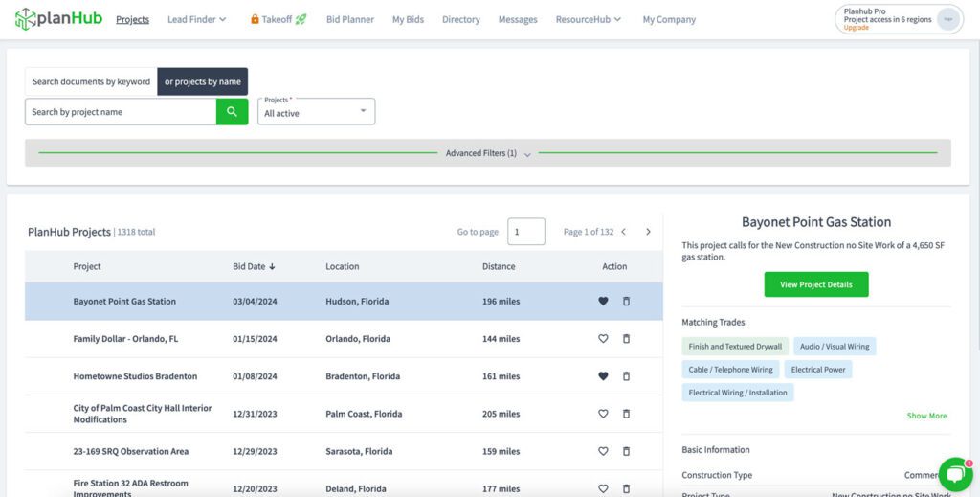
Task: Select or projects by name tab
Action: 203,81
